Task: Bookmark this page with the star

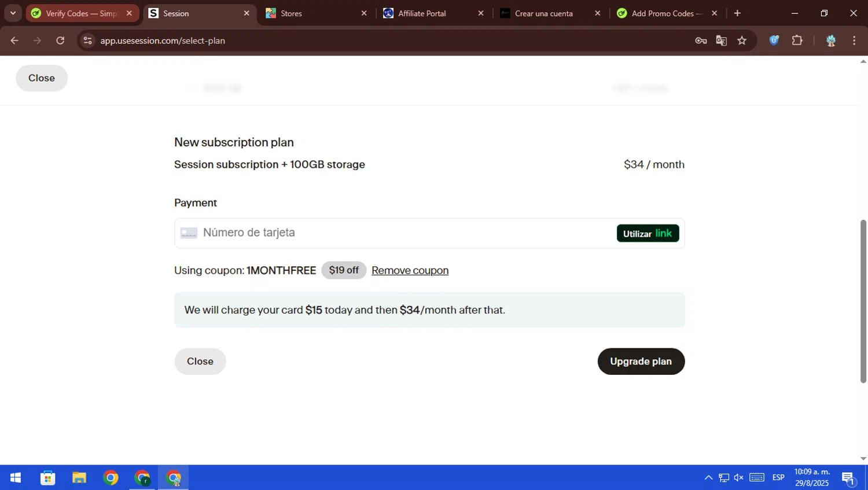Action: coord(742,40)
